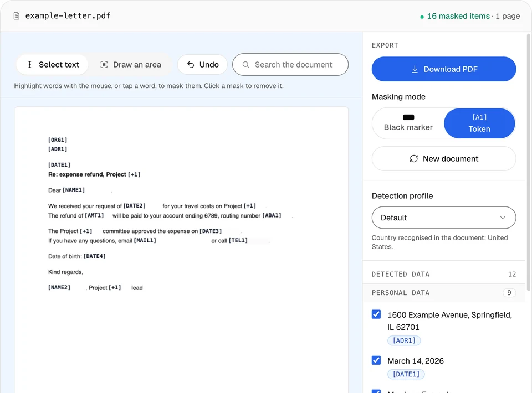Undo the last masking action
The width and height of the screenshot is (532, 393).
coord(203,65)
